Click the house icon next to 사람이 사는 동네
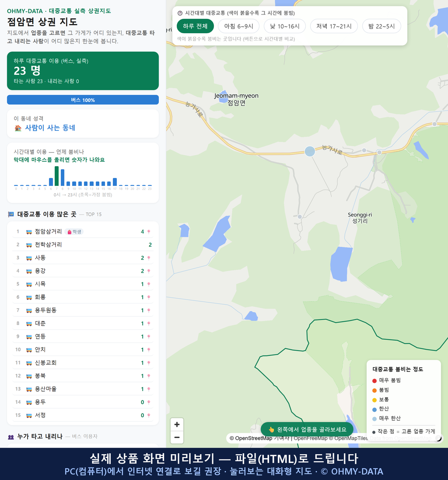The height and width of the screenshot is (480, 448). tap(18, 128)
